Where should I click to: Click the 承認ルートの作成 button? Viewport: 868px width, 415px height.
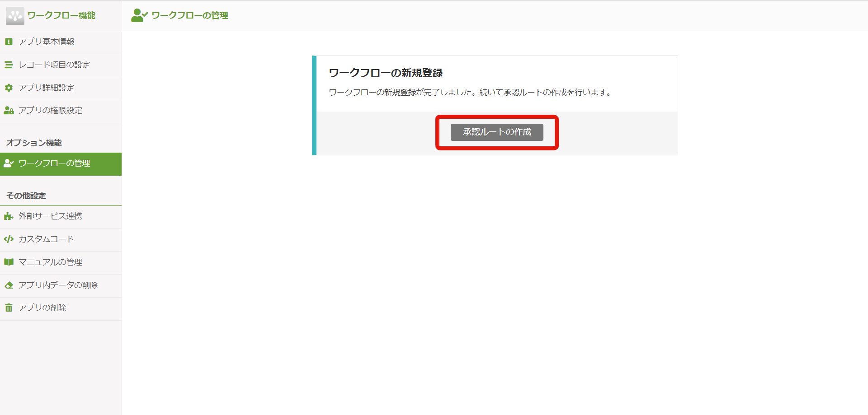click(x=497, y=132)
